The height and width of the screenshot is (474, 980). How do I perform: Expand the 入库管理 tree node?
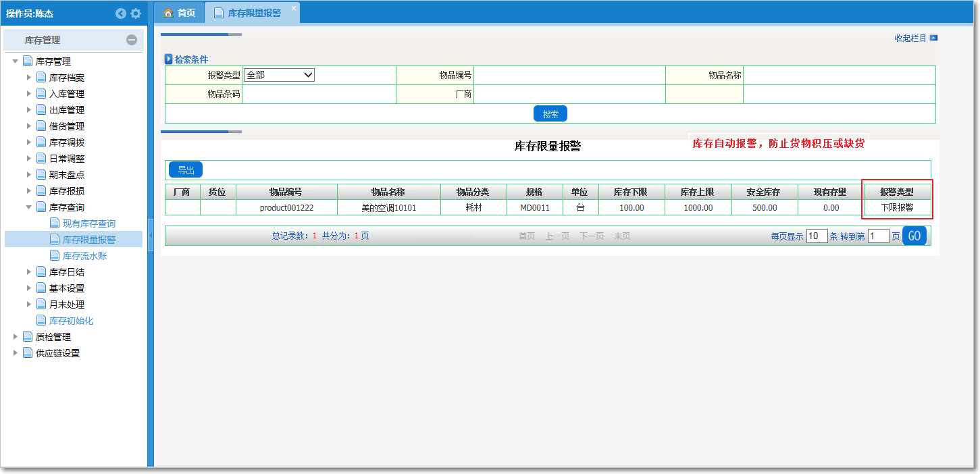click(29, 94)
